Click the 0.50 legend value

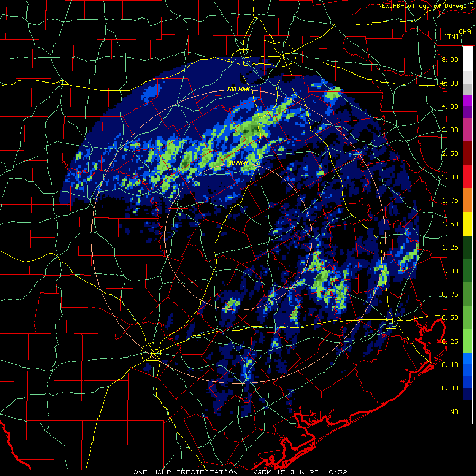450,318
